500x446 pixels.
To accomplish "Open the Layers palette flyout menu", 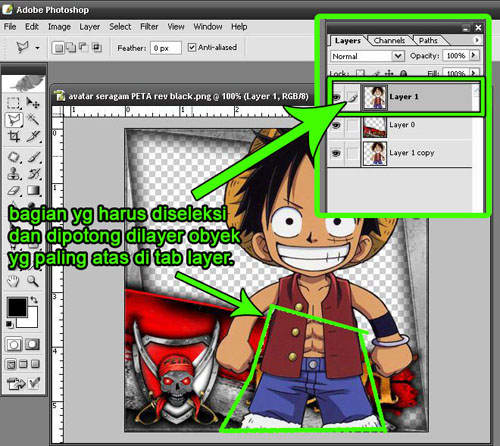I will pyautogui.click(x=477, y=40).
